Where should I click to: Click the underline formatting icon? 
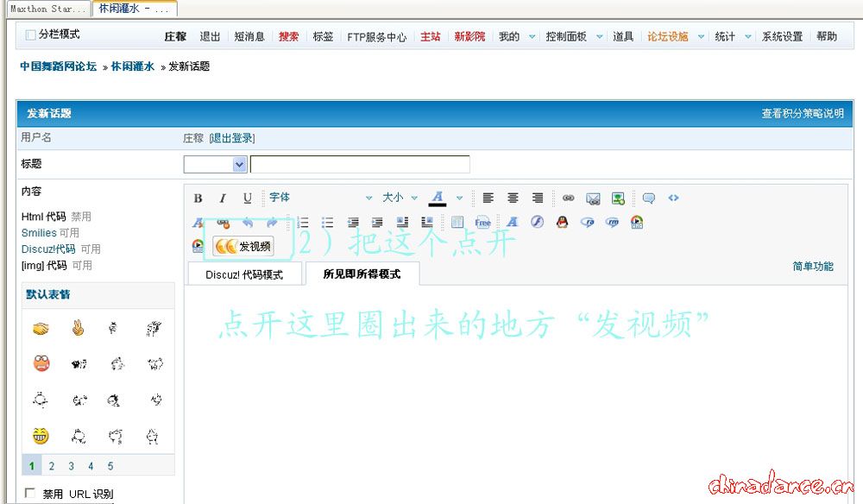pyautogui.click(x=247, y=198)
